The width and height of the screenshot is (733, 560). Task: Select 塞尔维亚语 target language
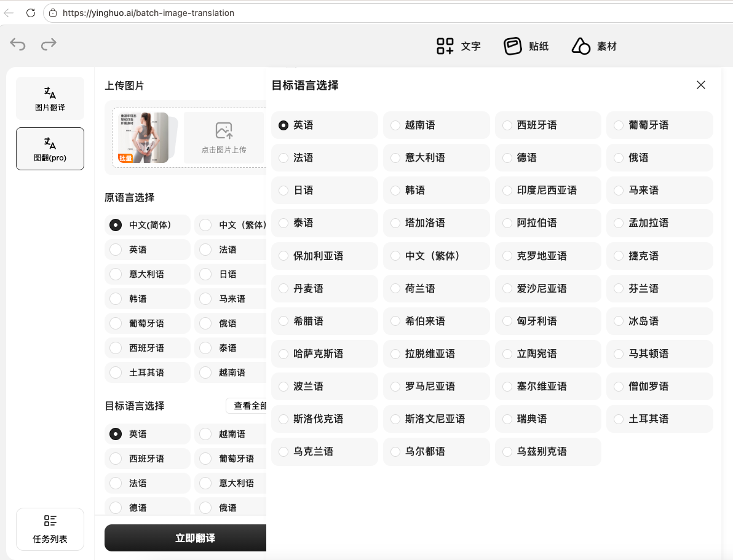click(548, 387)
